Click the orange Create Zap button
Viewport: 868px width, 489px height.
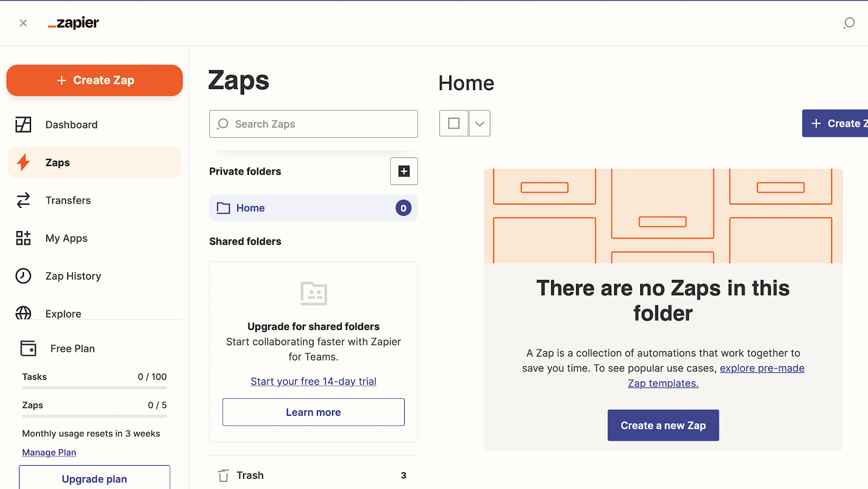point(94,80)
